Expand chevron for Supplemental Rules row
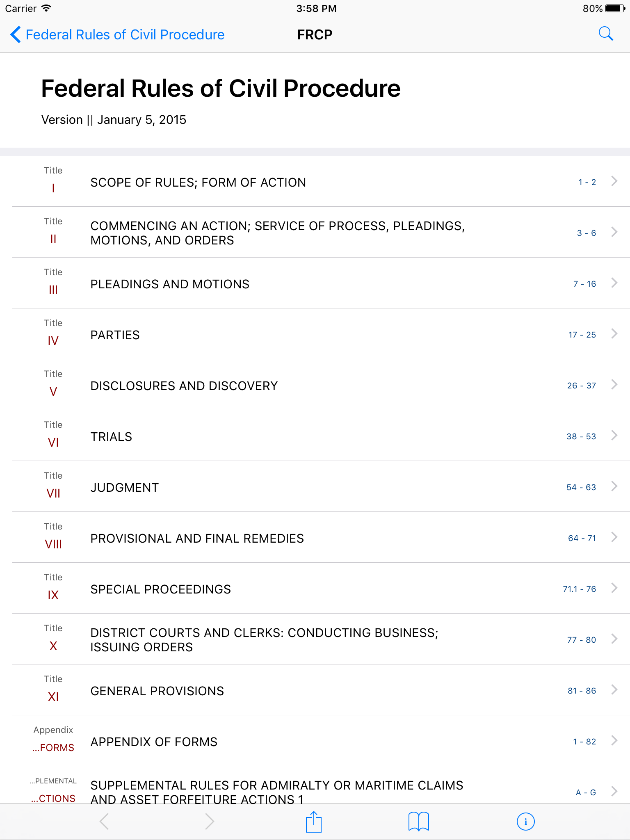Screen dimensions: 630x840 614,791
